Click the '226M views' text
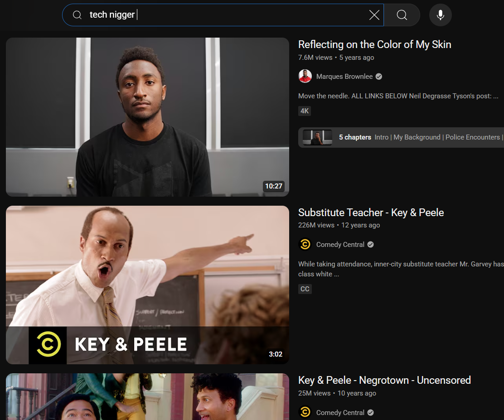The width and height of the screenshot is (504, 420). click(x=316, y=225)
